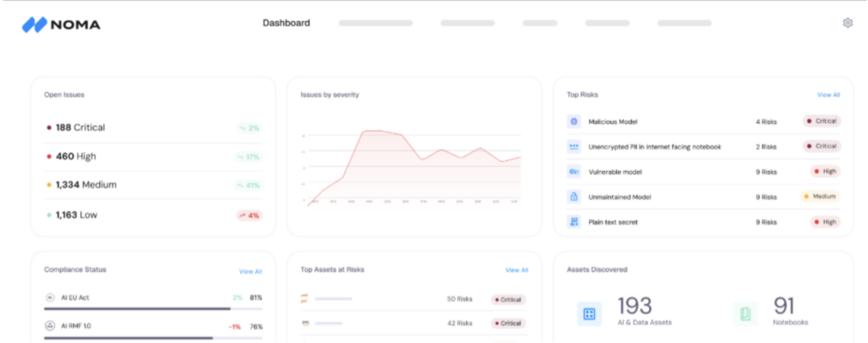The height and width of the screenshot is (343, 868).
Task: Open View All in Compliance Status
Action: (250, 272)
